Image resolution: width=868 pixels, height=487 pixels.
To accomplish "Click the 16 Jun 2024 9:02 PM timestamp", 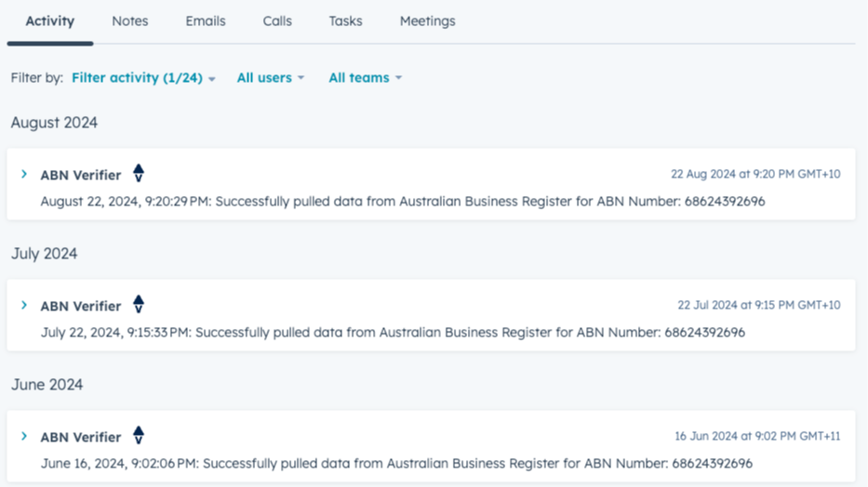I will coord(757,436).
